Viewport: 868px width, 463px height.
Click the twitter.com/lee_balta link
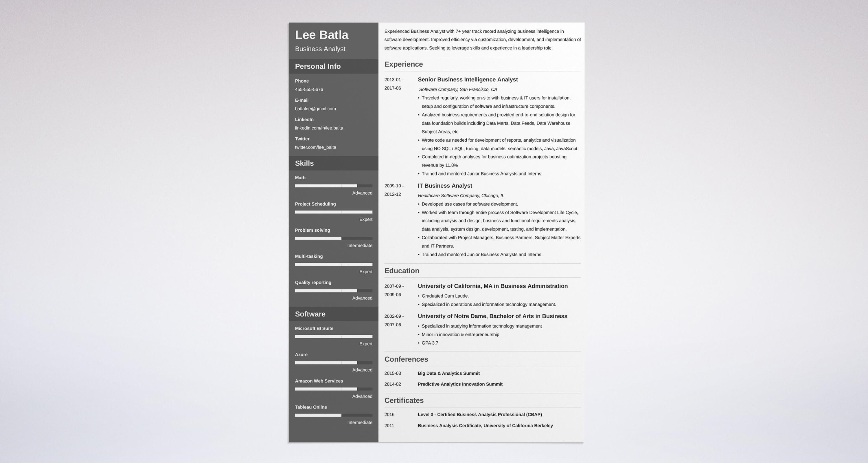pos(316,147)
